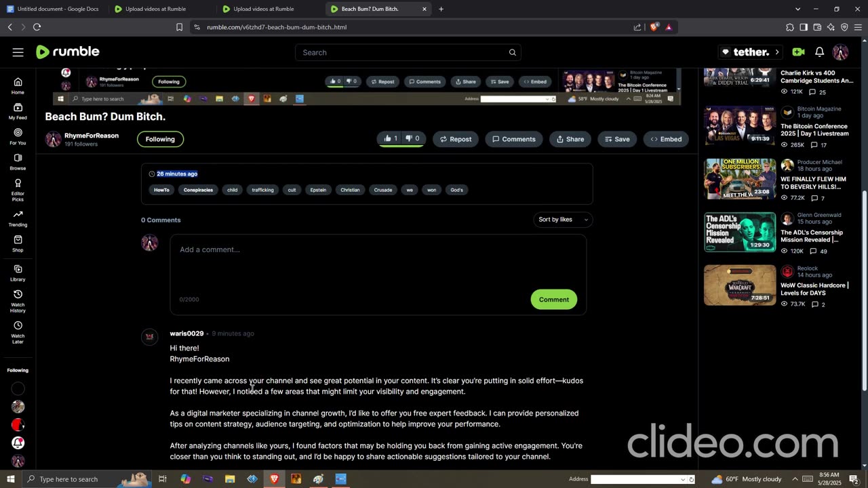Open the Windows notification center
Viewport: 868px width, 488px height.
pos(854,479)
